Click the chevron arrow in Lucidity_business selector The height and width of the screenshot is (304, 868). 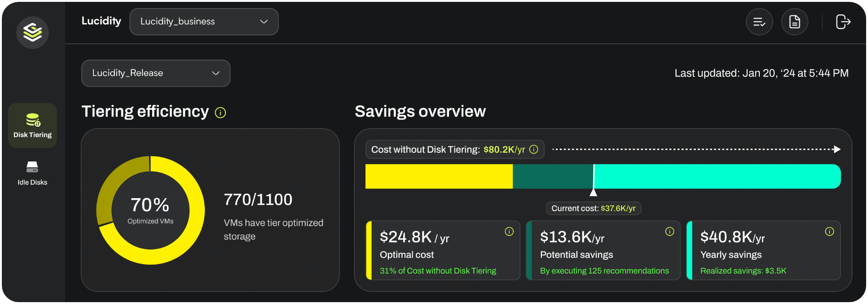[264, 22]
